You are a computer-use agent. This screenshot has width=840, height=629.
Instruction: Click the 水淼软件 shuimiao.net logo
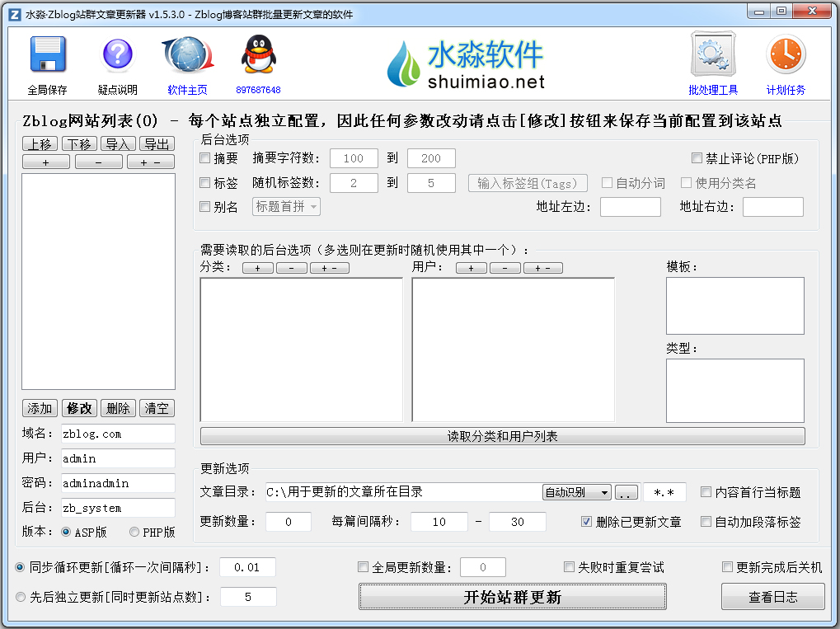(x=465, y=63)
